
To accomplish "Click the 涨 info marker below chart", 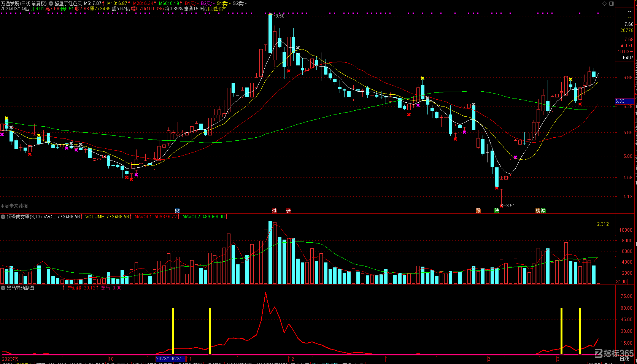I will (288, 211).
